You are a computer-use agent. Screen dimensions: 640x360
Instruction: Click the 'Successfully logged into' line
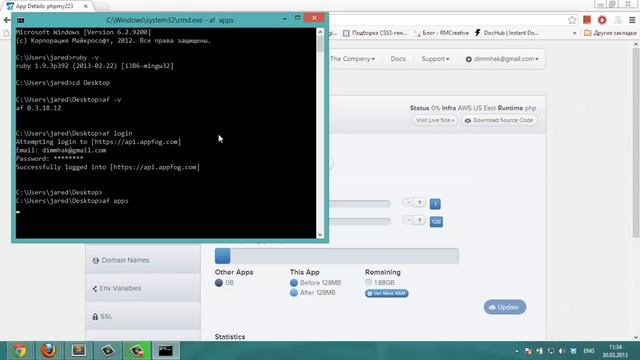(108, 167)
